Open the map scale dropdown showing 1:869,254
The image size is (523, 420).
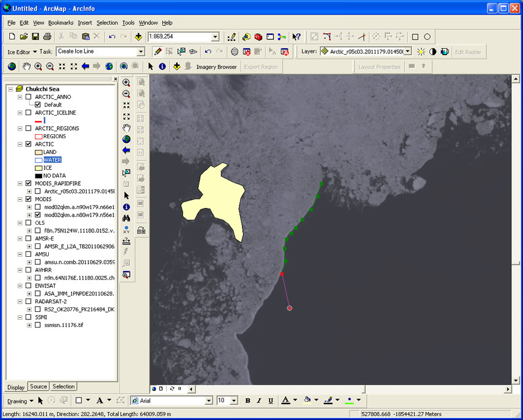[x=215, y=37]
